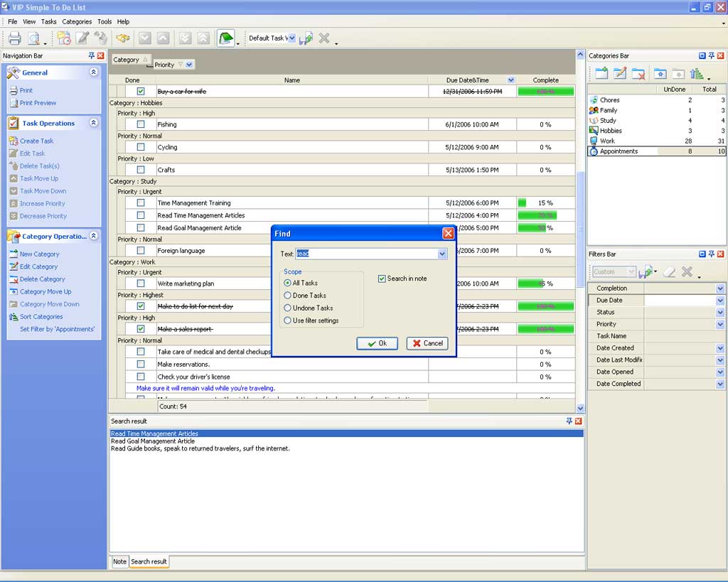Expand the Completion filter dropdown
The height and width of the screenshot is (582, 728).
[720, 289]
